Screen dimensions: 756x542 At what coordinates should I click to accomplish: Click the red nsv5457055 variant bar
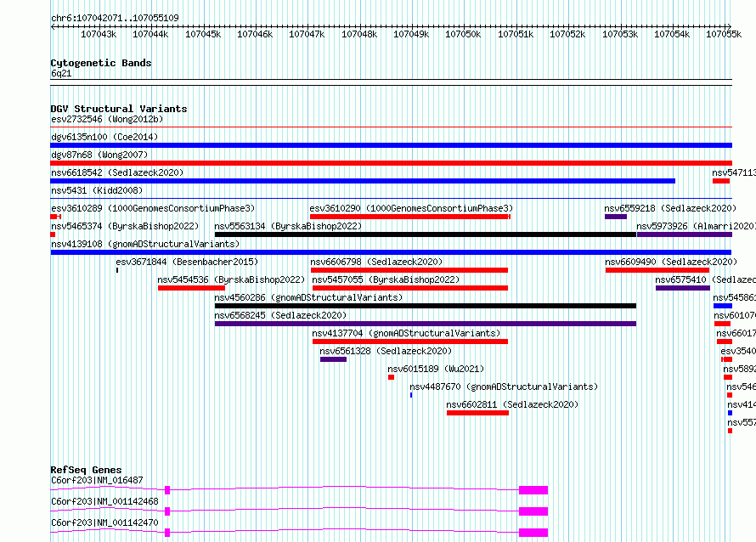click(410, 288)
